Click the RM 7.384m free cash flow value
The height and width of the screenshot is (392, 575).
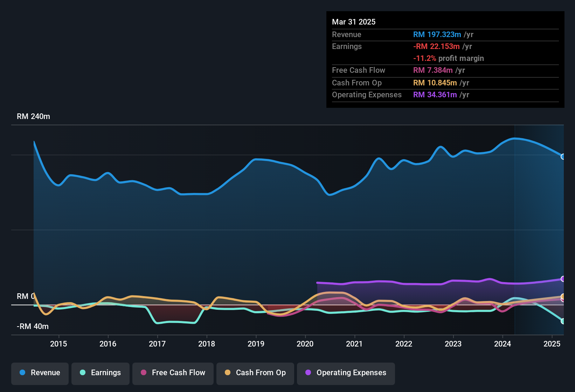pos(433,70)
